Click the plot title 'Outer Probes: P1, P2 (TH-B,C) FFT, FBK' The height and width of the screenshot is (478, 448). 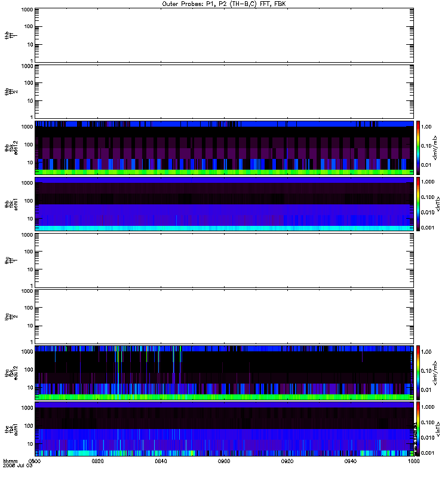click(224, 4)
